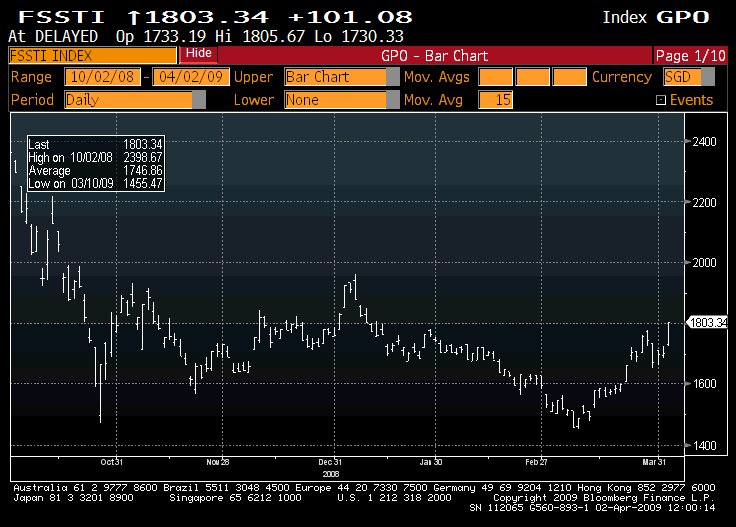
Task: Click the 1600 price axis label
Action: coord(704,384)
